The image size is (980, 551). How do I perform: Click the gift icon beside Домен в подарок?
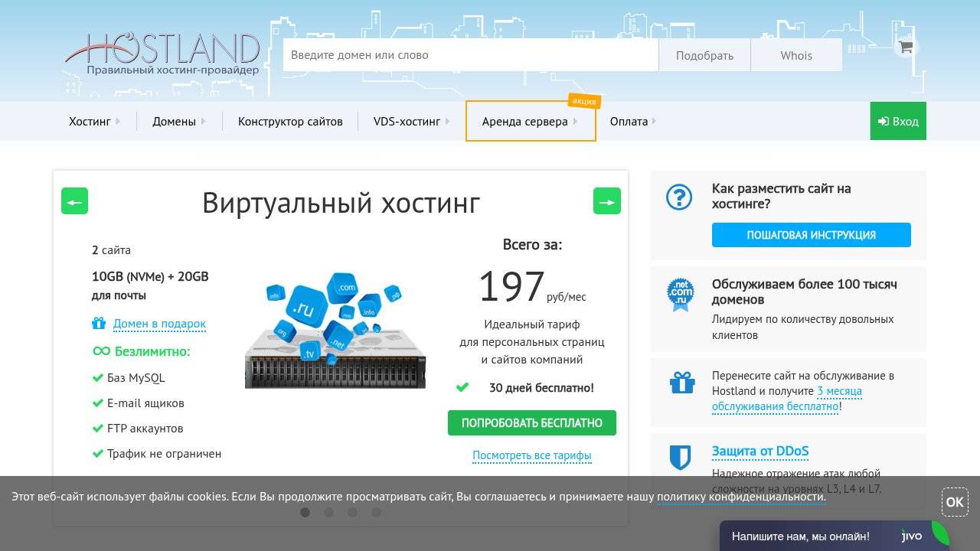tap(99, 324)
